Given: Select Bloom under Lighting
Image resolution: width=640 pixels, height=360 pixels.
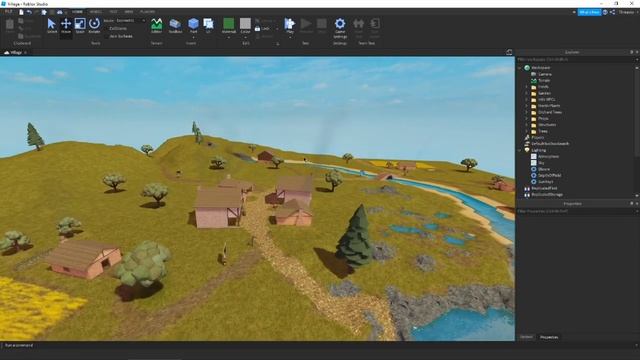Looking at the screenshot, I should (544, 169).
